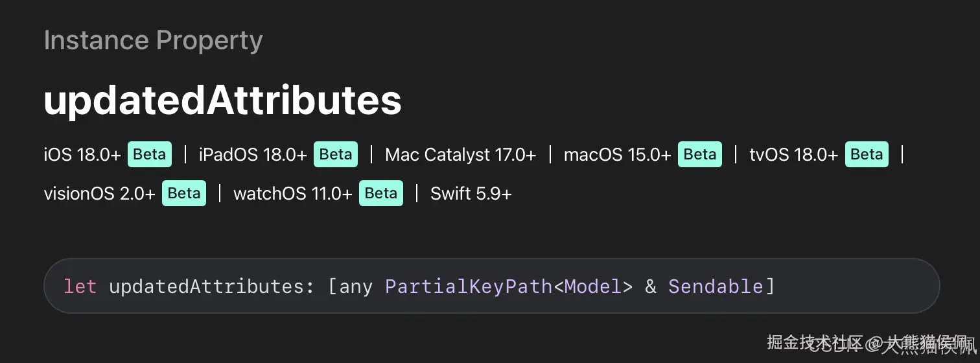The image size is (980, 363).
Task: Select the iPadOS 18.0+ availability text
Action: 253,155
